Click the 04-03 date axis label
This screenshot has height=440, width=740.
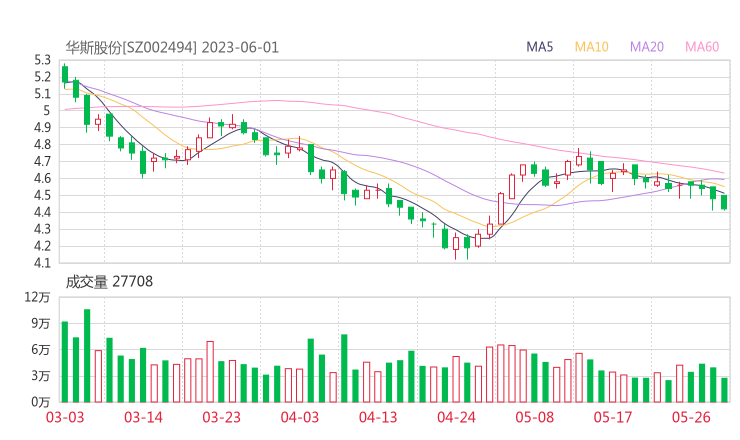300,417
